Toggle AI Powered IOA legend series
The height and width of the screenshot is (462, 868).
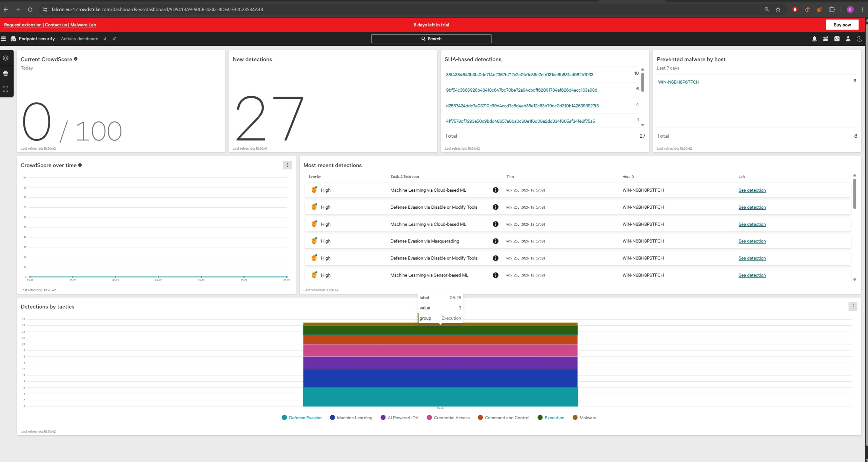click(x=399, y=418)
